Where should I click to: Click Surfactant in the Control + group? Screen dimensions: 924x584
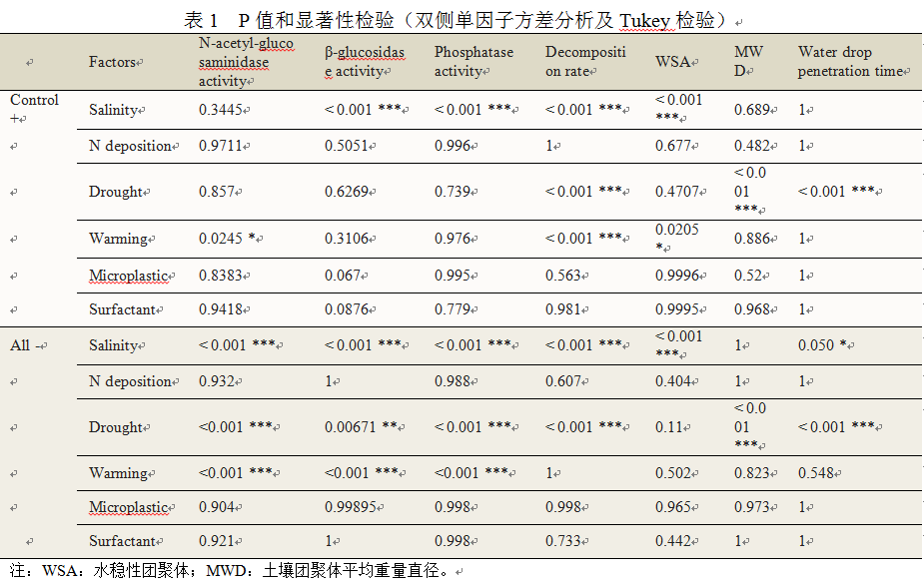(x=122, y=309)
